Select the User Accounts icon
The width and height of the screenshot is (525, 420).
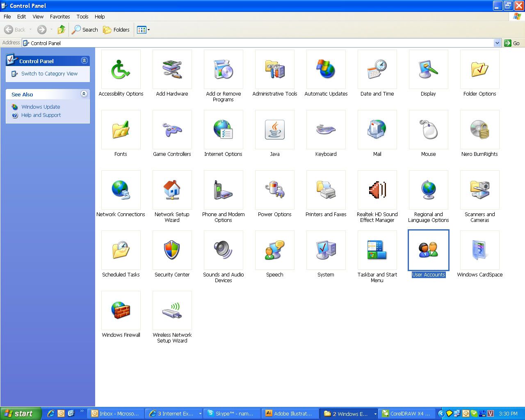coord(429,250)
